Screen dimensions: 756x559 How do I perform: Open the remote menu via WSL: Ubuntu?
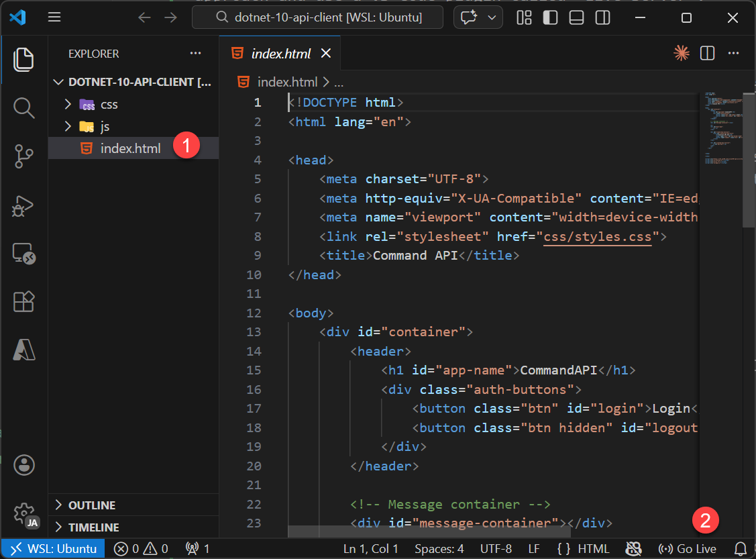tap(52, 548)
